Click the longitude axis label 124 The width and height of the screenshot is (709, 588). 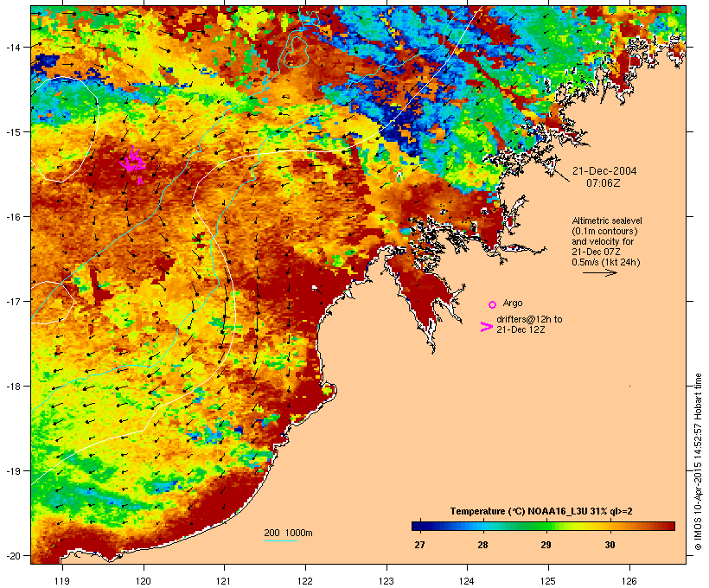pyautogui.click(x=467, y=581)
